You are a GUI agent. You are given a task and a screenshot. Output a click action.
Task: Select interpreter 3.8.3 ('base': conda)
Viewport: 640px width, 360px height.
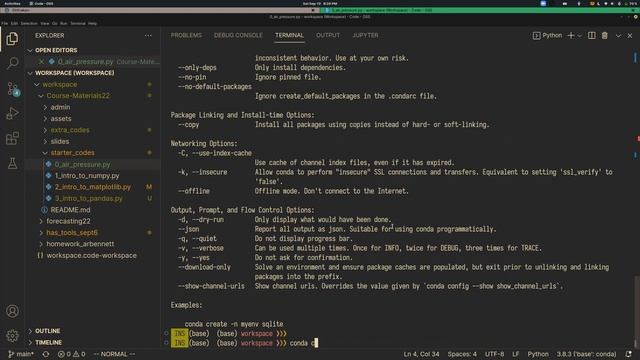(587, 354)
